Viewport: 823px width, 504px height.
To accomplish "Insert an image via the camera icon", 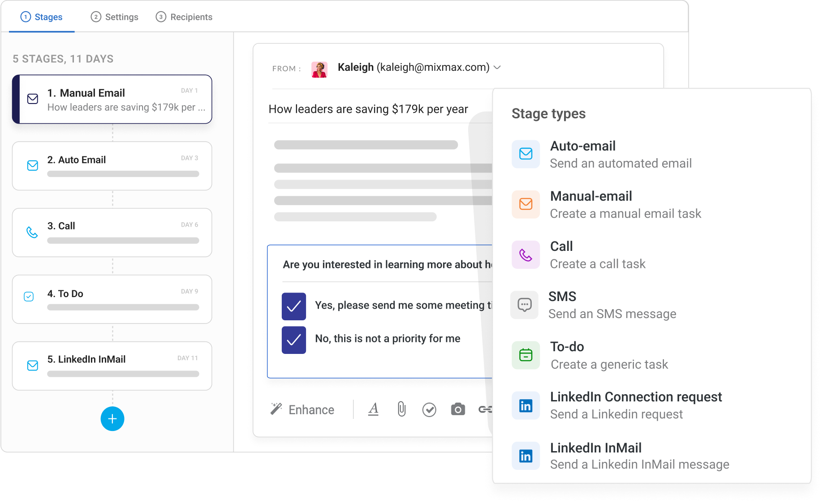I will point(457,409).
